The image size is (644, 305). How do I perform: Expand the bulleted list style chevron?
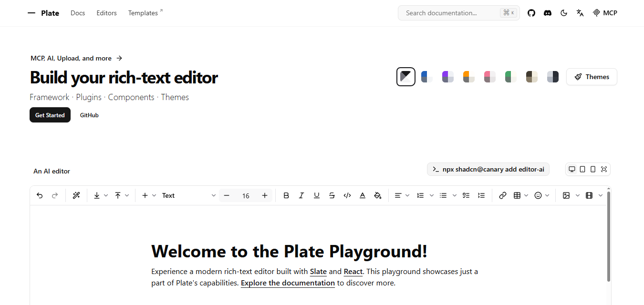coord(455,195)
